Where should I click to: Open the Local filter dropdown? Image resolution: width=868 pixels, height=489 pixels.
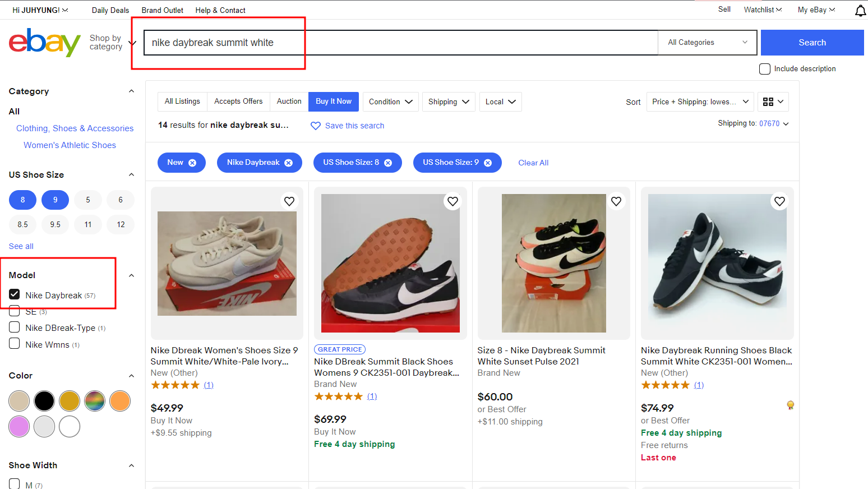click(501, 102)
